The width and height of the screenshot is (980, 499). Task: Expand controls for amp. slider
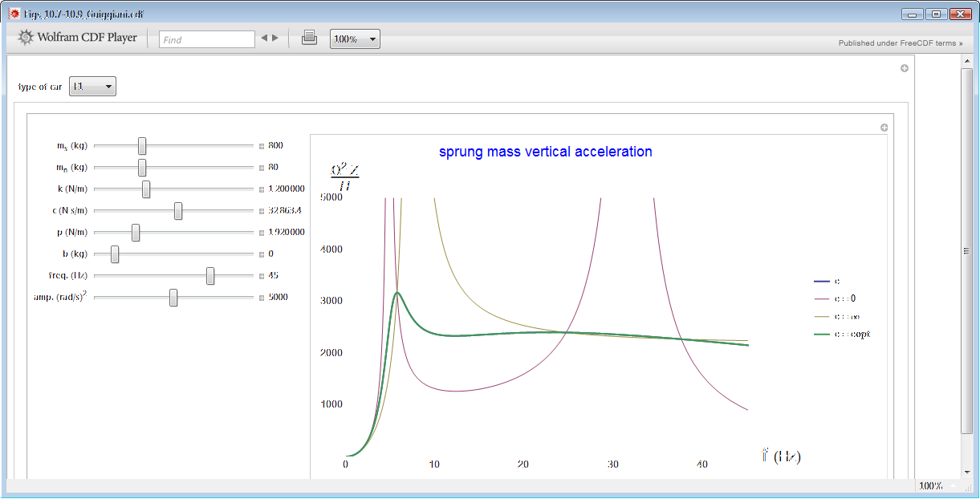[262, 298]
